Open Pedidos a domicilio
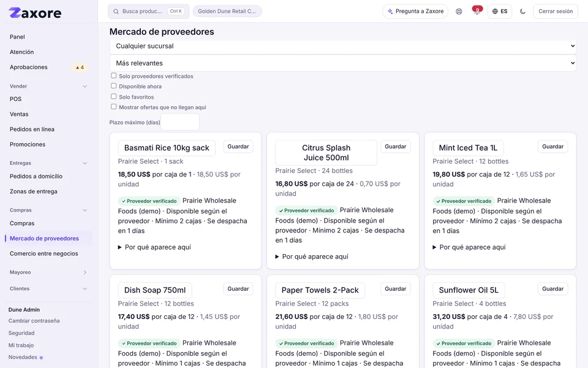 tap(36, 176)
